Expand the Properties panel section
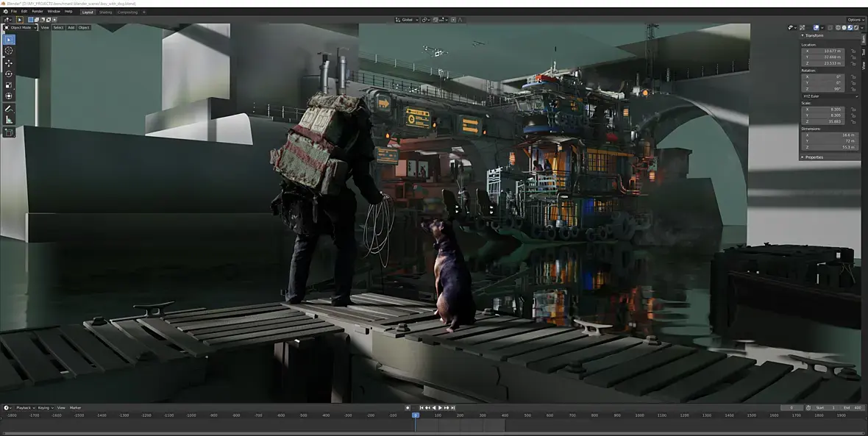 tap(814, 157)
